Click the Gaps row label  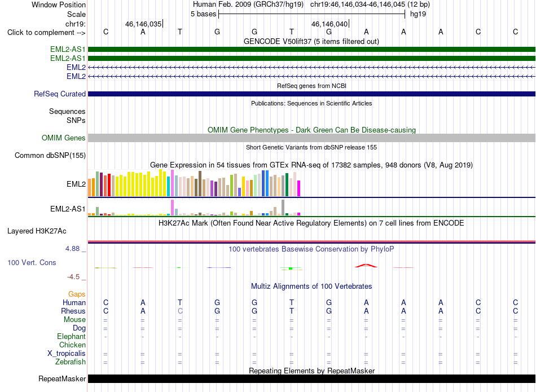tap(77, 294)
